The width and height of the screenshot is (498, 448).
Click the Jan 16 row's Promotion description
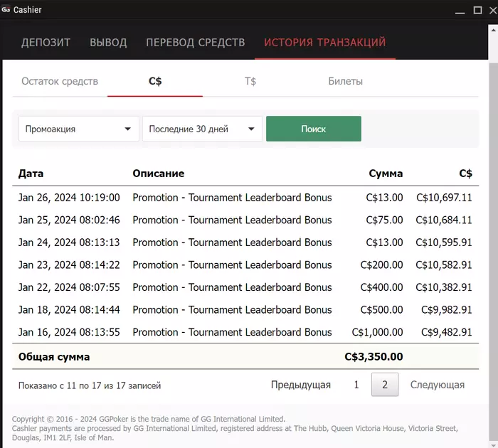pyautogui.click(x=232, y=332)
